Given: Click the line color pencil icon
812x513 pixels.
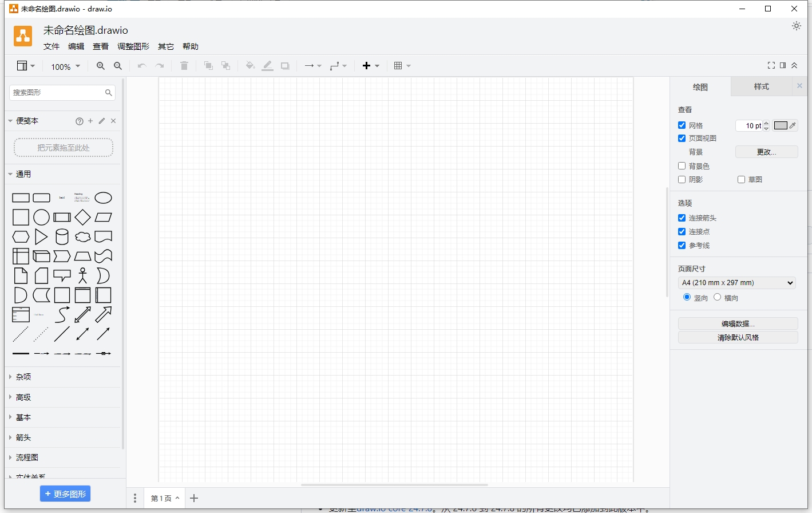Looking at the screenshot, I should (x=267, y=66).
